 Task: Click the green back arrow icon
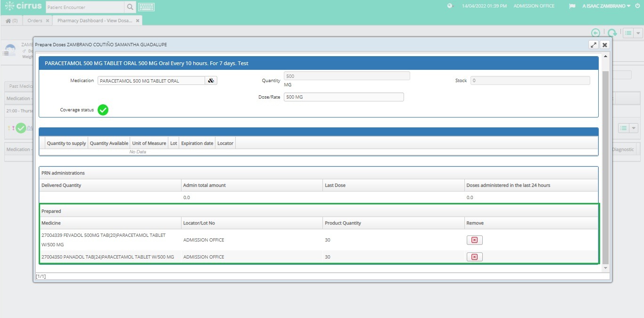(x=595, y=33)
